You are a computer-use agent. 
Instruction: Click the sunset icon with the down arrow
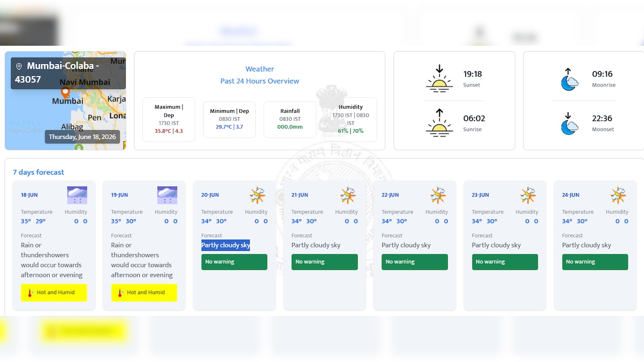pyautogui.click(x=439, y=78)
